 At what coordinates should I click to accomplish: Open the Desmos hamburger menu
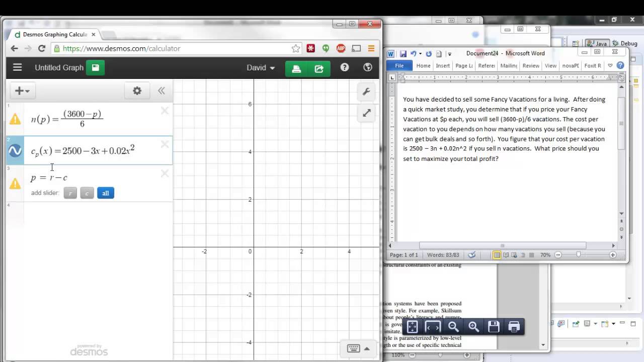point(18,67)
